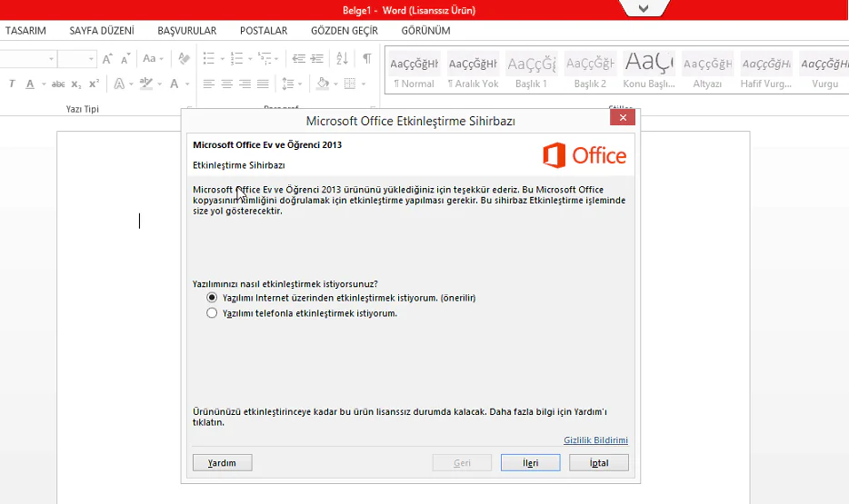Expand the borders dropdown arrow

pyautogui.click(x=364, y=84)
